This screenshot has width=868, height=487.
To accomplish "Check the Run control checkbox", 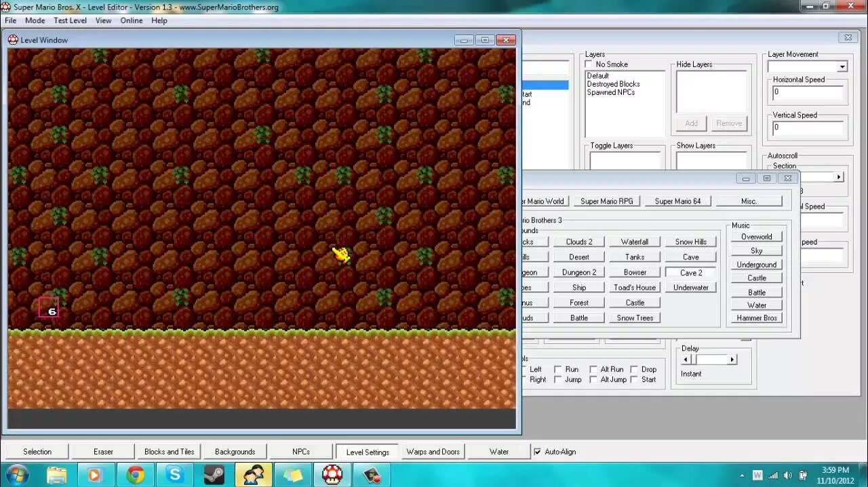I will click(557, 370).
